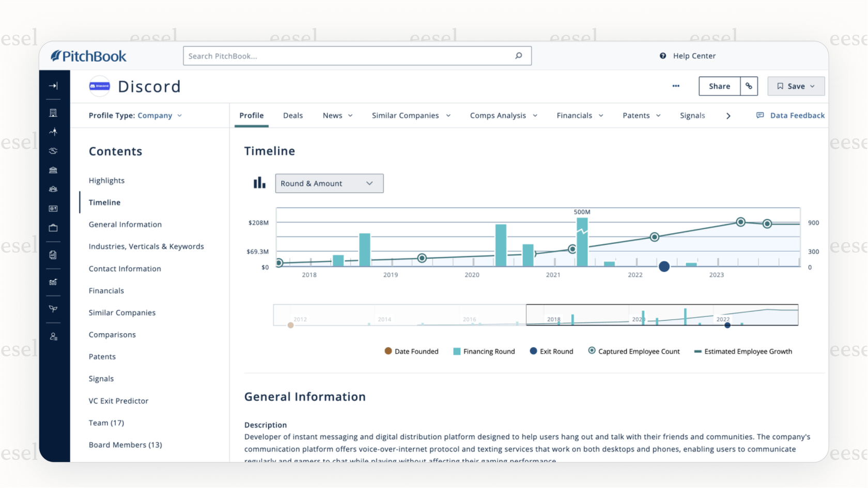Viewport: 868px width, 488px height.
Task: Click the people group icon in sidebar
Action: point(53,189)
